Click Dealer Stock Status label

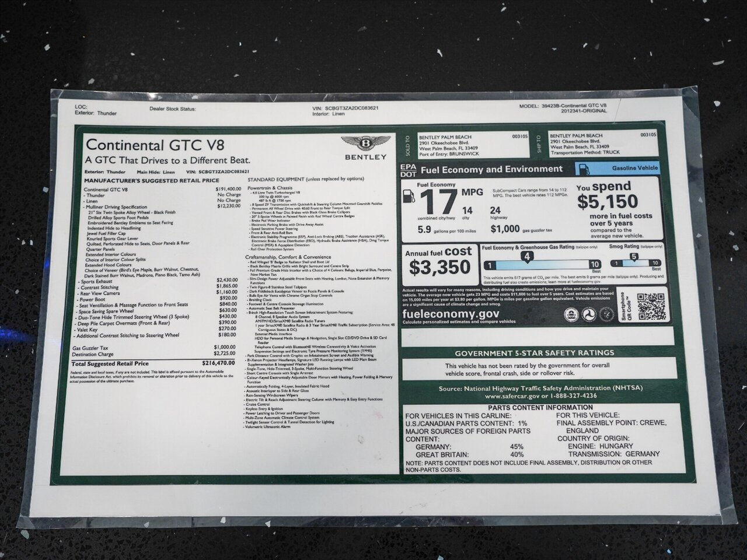tap(173, 108)
